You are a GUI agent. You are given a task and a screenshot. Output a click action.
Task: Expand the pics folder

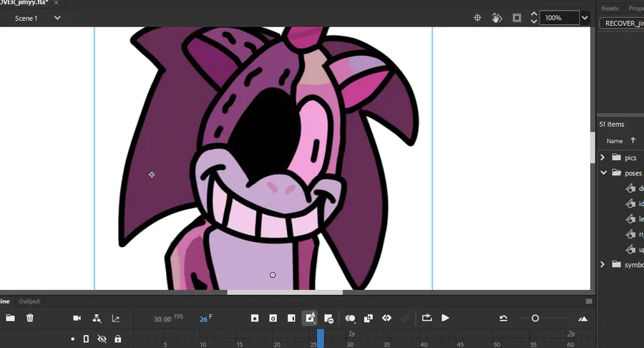(602, 158)
